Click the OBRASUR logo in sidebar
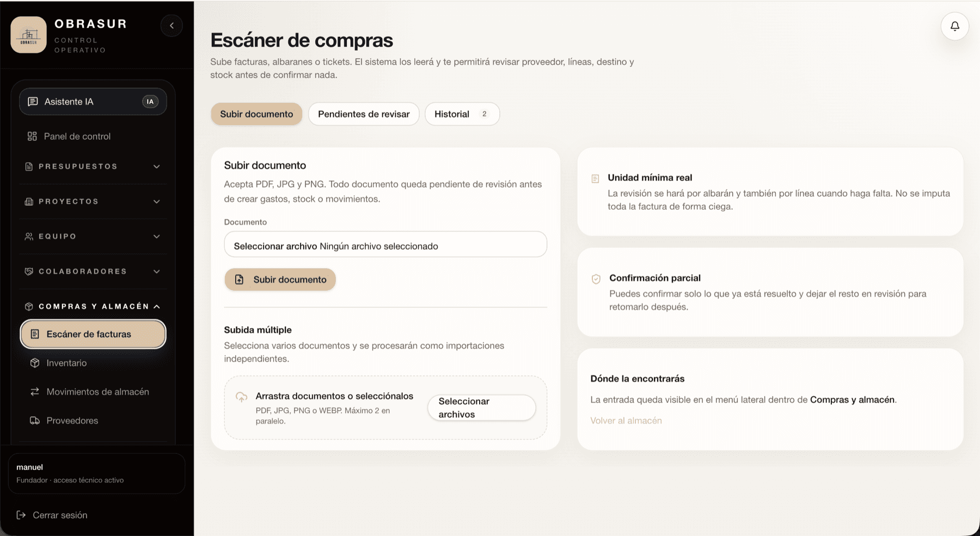The image size is (980, 536). pyautogui.click(x=28, y=35)
